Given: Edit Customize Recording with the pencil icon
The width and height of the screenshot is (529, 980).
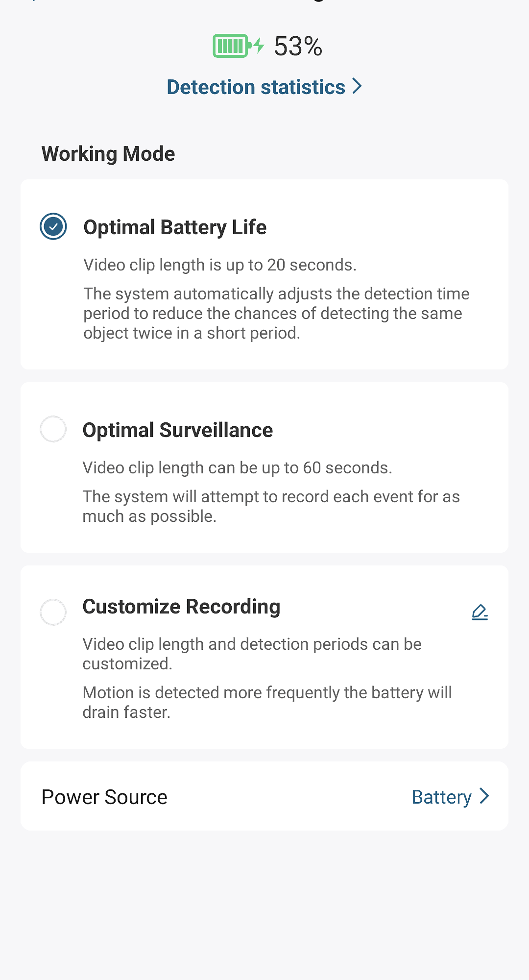Looking at the screenshot, I should tap(480, 612).
